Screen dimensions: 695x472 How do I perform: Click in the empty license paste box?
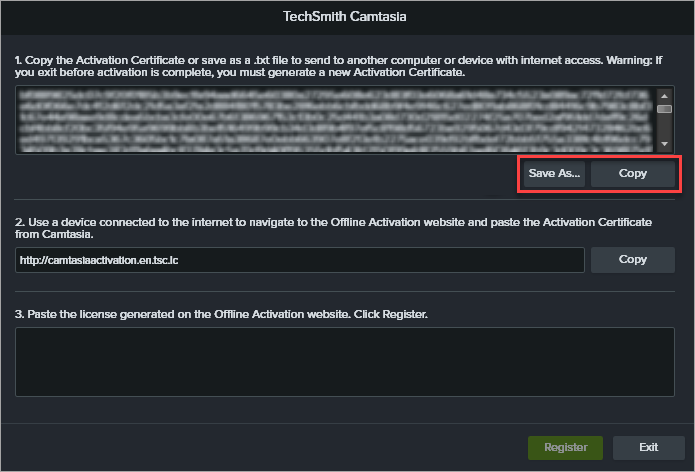tap(345, 361)
